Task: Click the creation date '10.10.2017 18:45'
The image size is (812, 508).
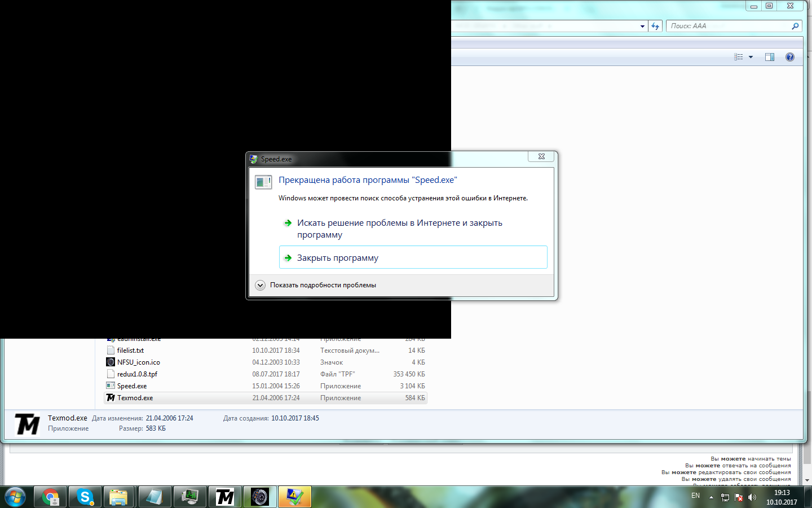Action: [295, 418]
